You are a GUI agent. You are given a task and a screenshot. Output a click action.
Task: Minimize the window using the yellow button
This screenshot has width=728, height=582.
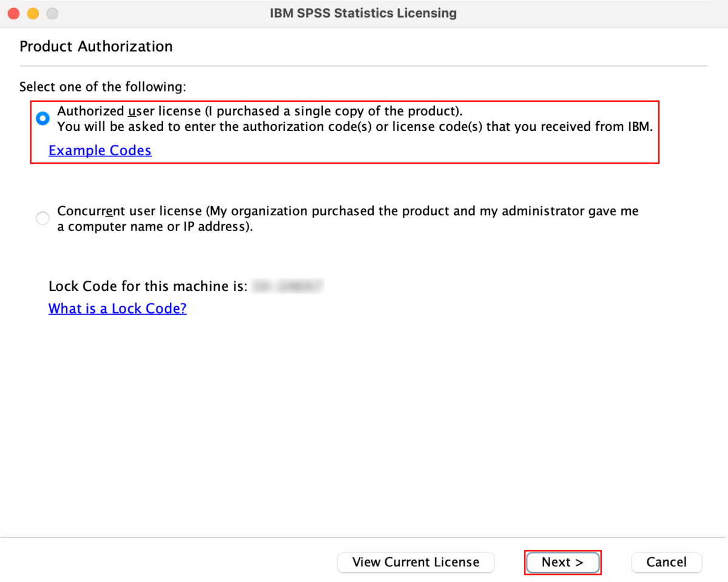33,13
